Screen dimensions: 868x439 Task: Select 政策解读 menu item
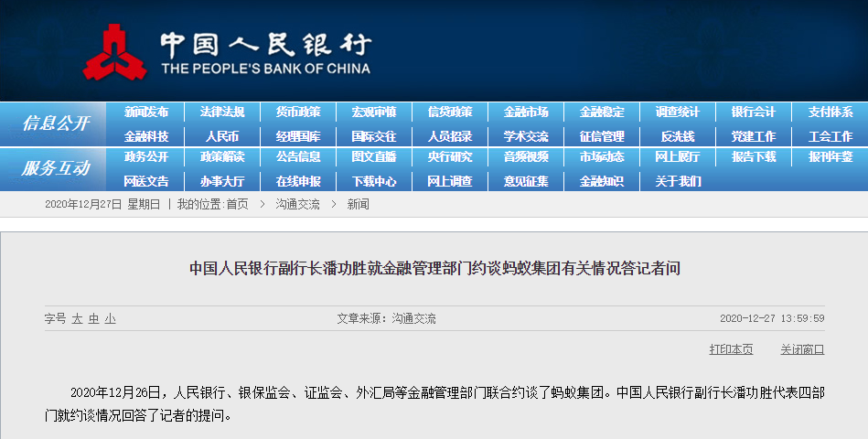click(222, 156)
